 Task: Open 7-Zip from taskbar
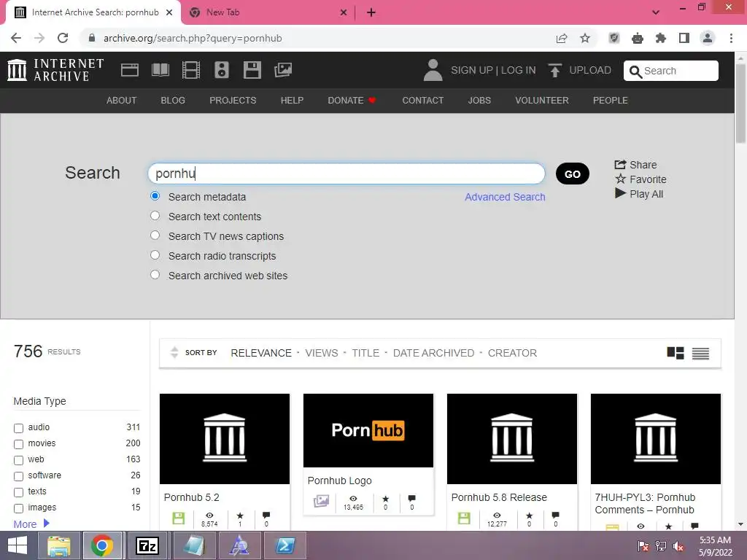point(147,545)
